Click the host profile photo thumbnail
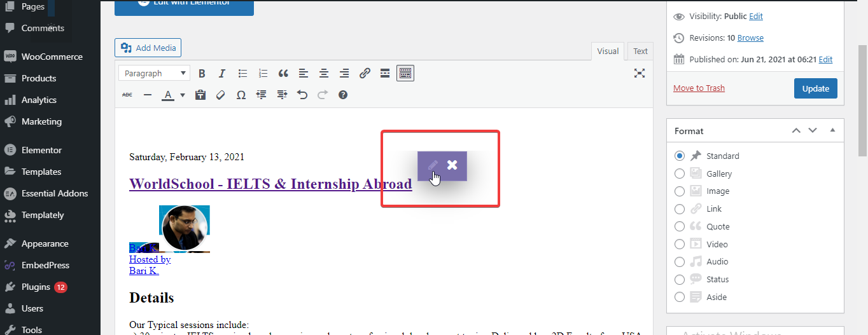The image size is (868, 335). click(185, 229)
